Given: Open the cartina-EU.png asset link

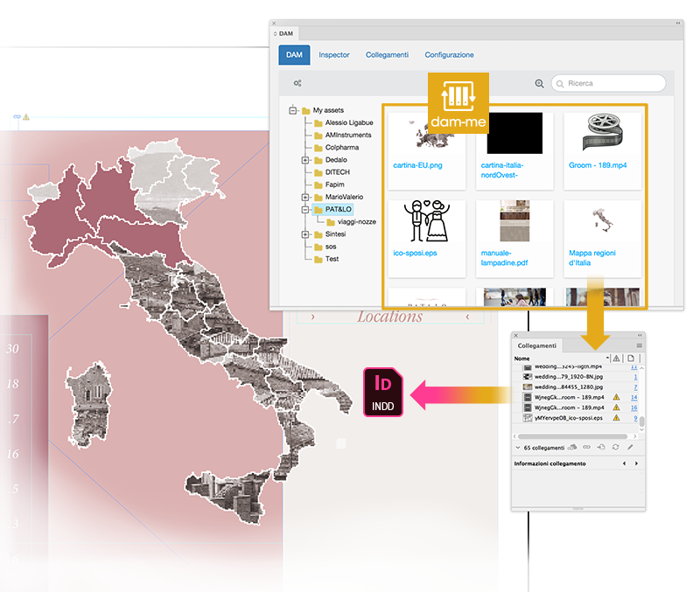Looking at the screenshot, I should (416, 165).
